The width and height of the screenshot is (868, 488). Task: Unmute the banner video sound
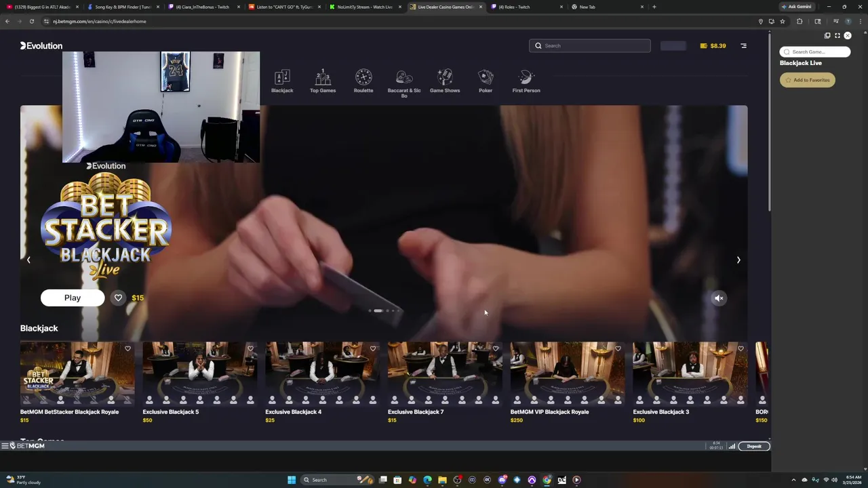point(719,298)
